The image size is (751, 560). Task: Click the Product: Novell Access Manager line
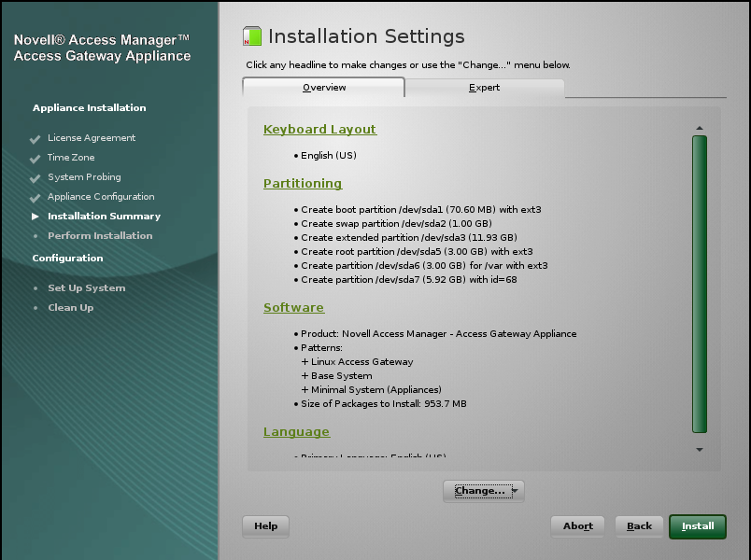click(439, 333)
